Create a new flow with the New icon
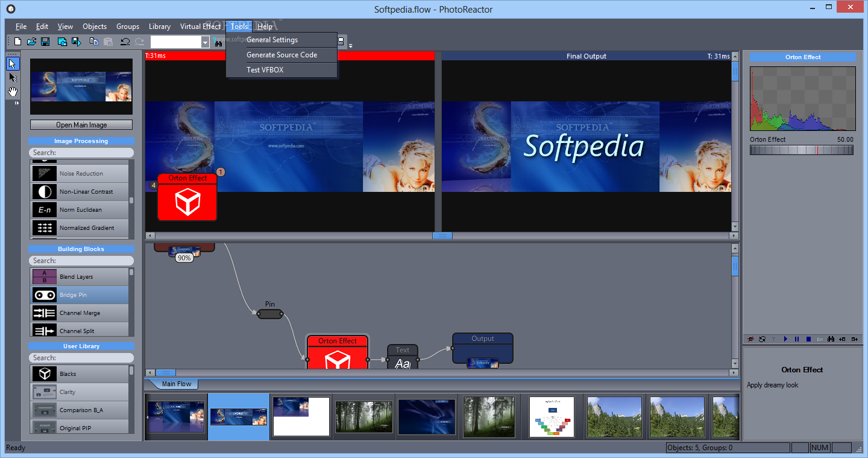 pos(17,42)
